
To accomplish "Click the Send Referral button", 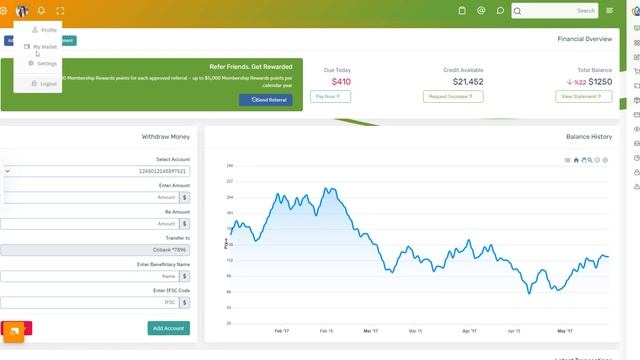I will (266, 100).
